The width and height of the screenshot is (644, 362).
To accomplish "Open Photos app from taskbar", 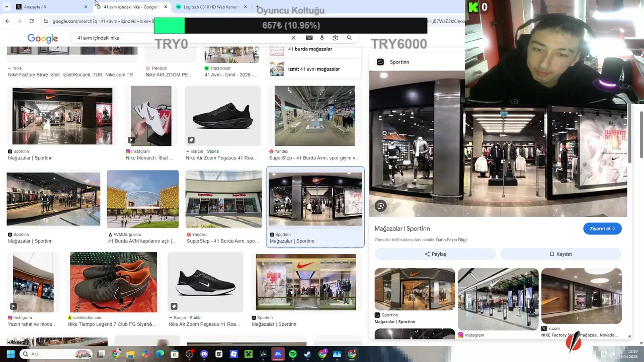I will pos(337,354).
